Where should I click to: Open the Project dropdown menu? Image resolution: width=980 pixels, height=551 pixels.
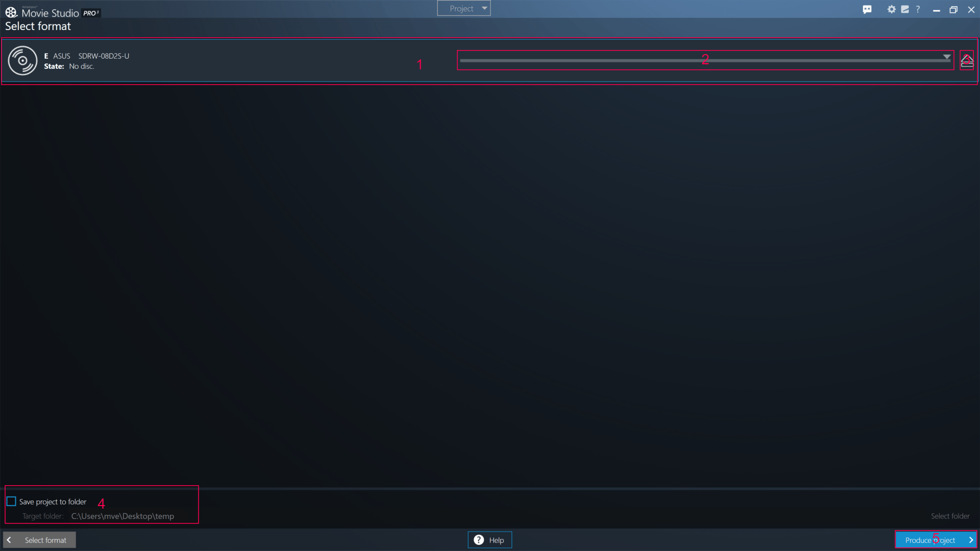(x=463, y=8)
